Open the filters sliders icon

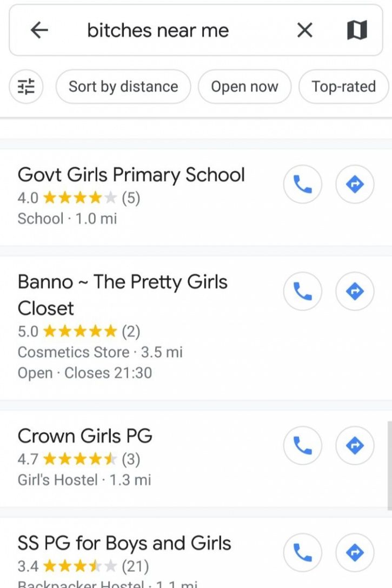pos(26,87)
